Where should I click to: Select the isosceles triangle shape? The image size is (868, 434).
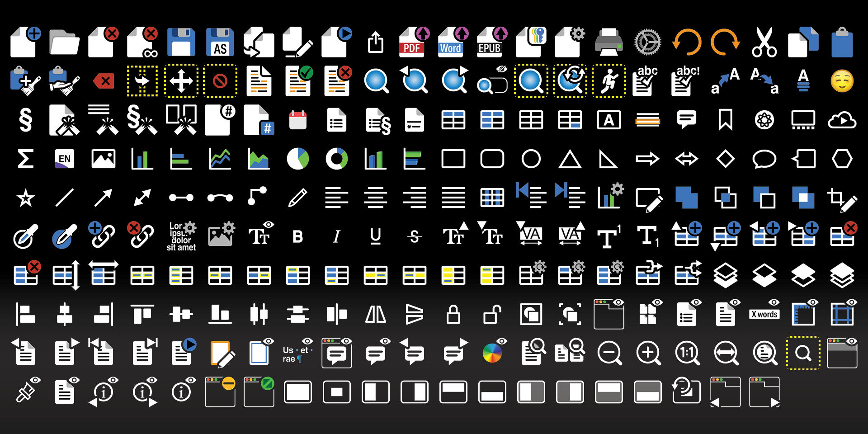coord(570,159)
